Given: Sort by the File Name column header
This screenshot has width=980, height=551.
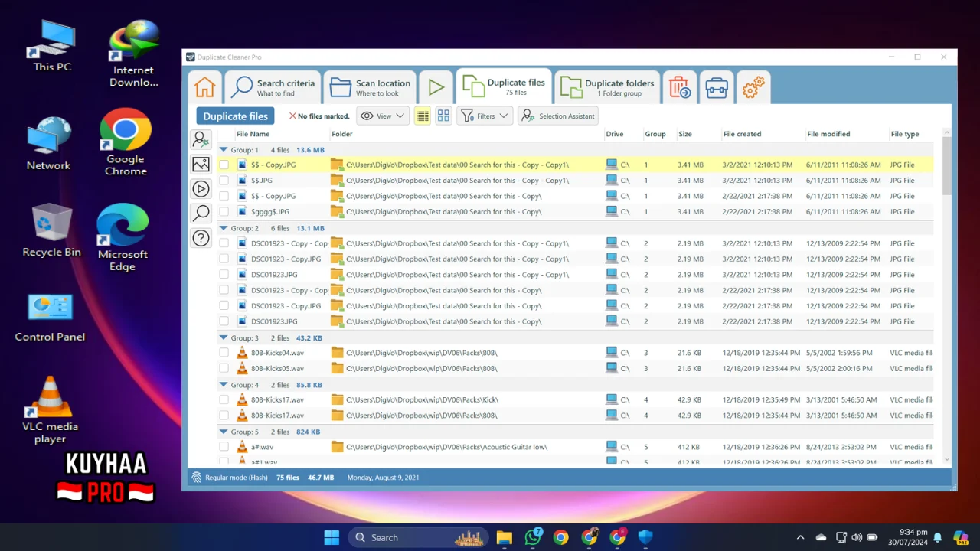Looking at the screenshot, I should click(x=253, y=134).
